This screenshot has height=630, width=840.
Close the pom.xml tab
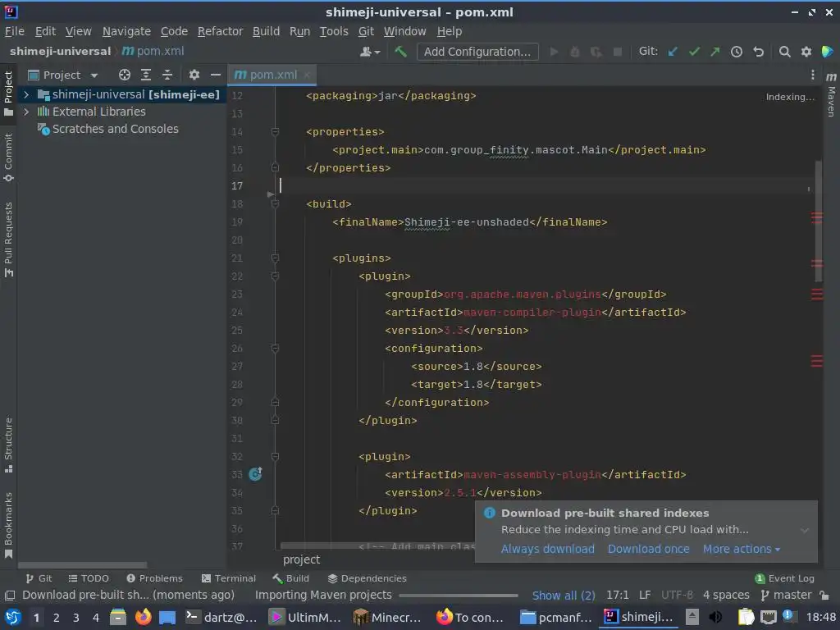pyautogui.click(x=307, y=75)
